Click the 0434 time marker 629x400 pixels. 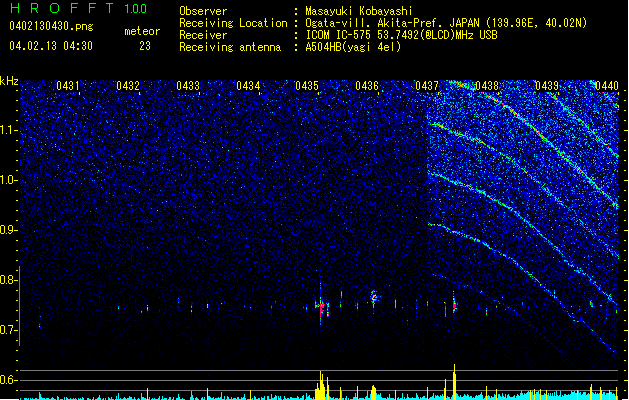point(248,86)
